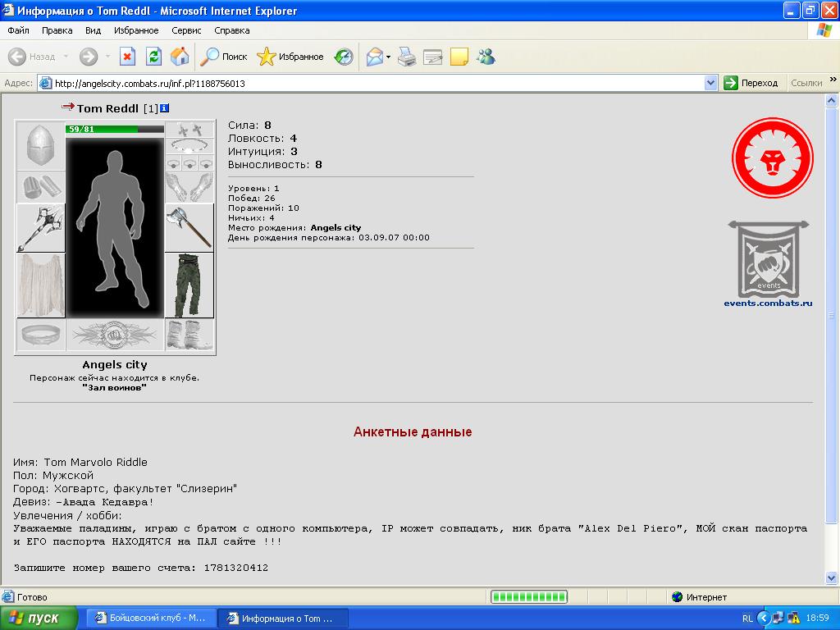Click the page scrollbar up arrow

point(832,100)
